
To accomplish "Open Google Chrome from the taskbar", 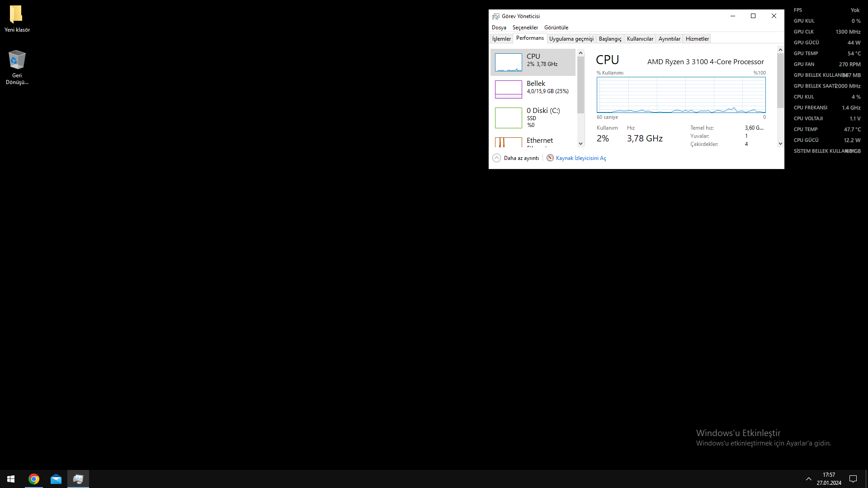I will point(34,479).
